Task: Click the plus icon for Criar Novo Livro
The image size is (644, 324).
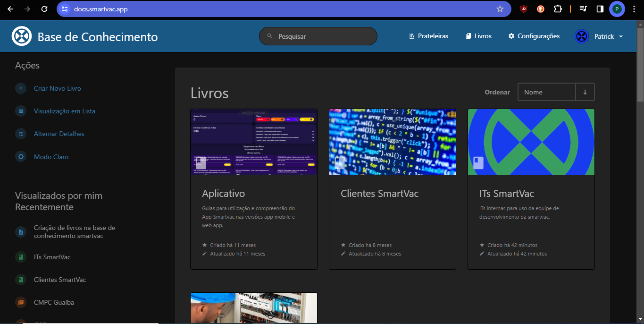Action: pos(21,88)
